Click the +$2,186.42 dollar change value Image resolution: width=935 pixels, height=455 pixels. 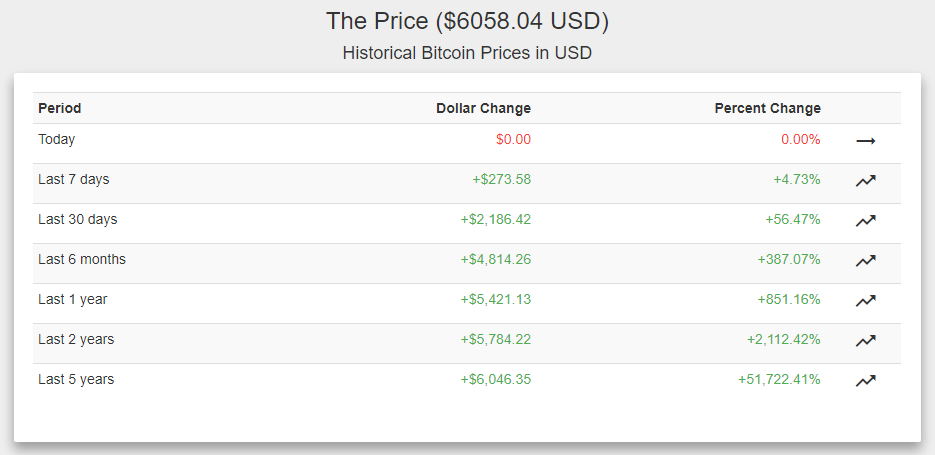(495, 220)
